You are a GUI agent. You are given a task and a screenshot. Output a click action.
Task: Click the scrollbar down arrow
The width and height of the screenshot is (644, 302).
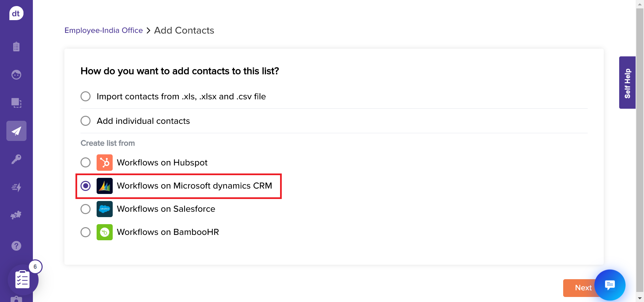[640, 298]
